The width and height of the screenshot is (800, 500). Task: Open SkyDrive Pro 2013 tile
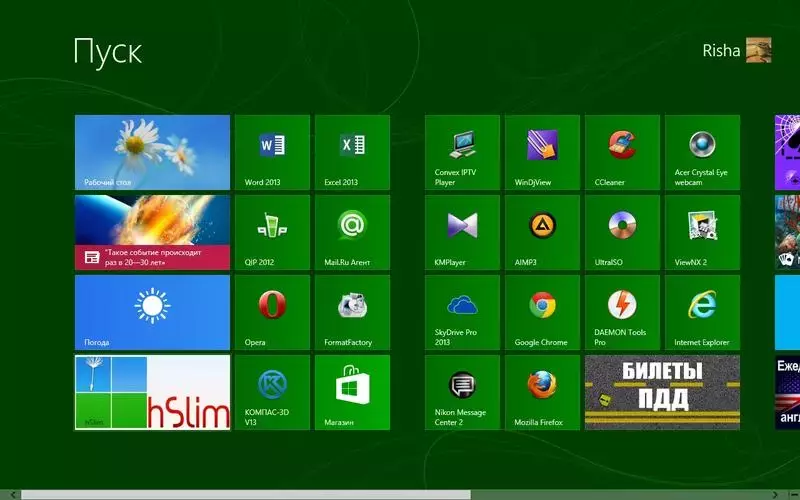click(462, 313)
